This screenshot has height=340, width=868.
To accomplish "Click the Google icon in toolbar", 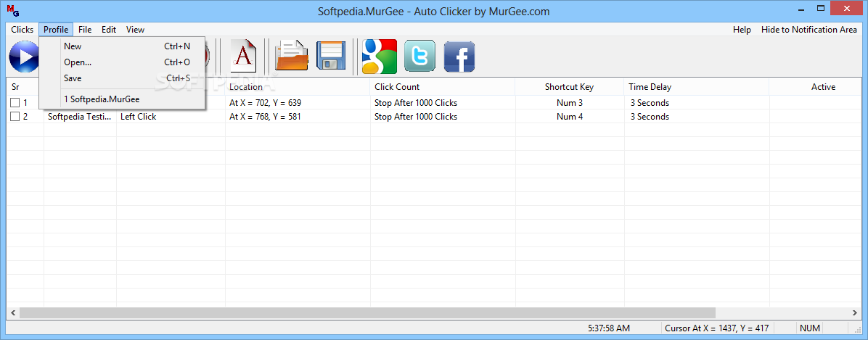I will click(x=380, y=57).
